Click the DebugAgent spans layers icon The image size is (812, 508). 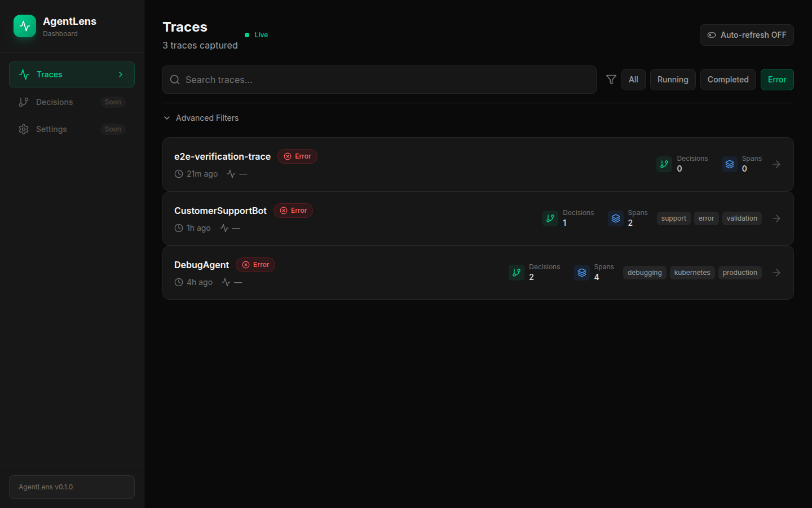(581, 273)
